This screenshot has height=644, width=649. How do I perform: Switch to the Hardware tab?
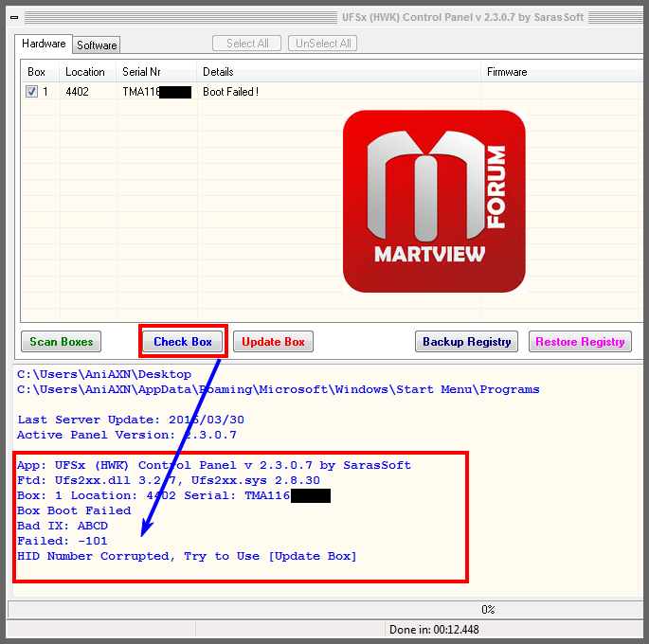tap(44, 44)
